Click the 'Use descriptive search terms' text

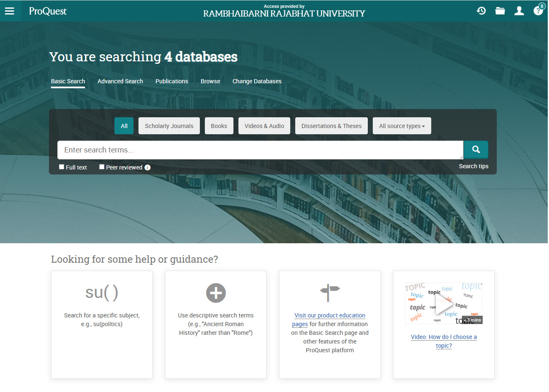(x=216, y=324)
